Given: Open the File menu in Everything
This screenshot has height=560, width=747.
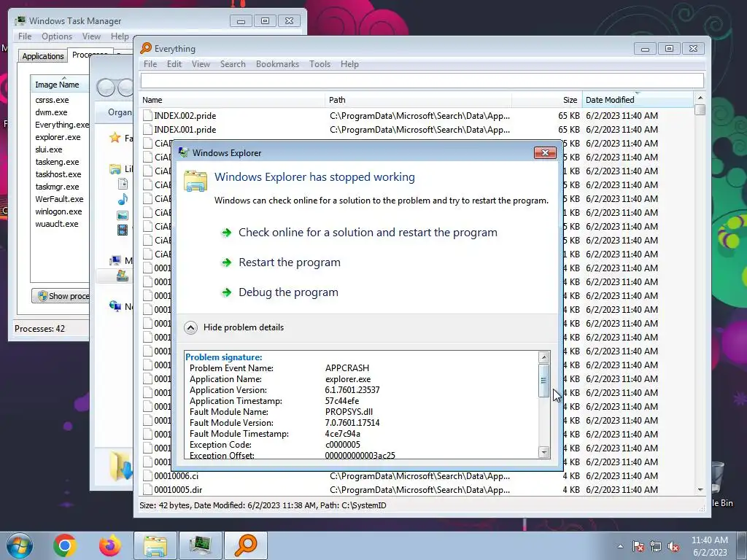Looking at the screenshot, I should click(x=150, y=64).
